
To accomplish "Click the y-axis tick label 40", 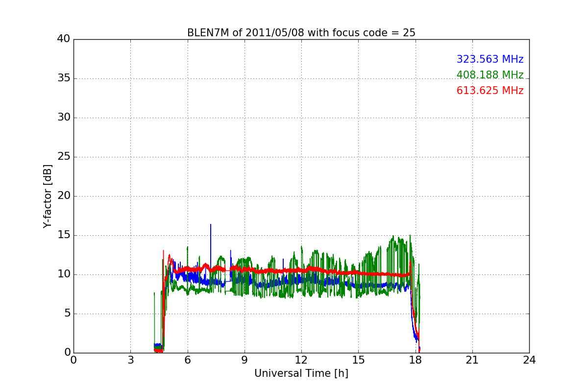I will [x=64, y=39].
